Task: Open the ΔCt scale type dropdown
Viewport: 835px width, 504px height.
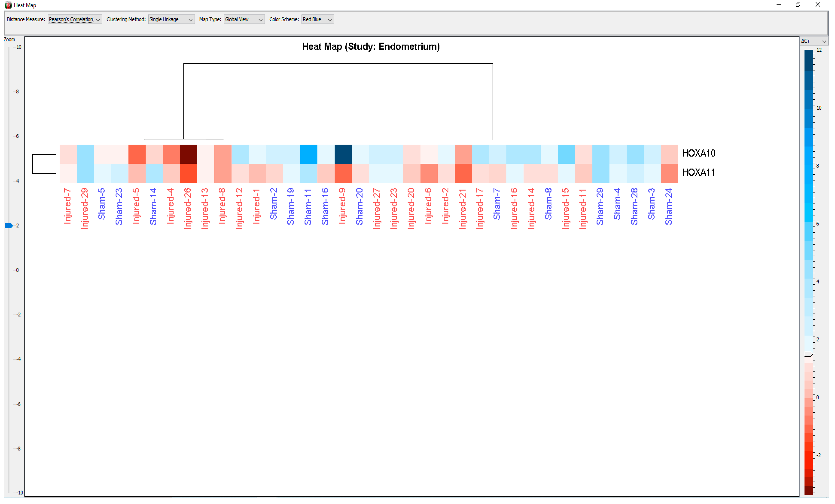Action: pos(814,41)
